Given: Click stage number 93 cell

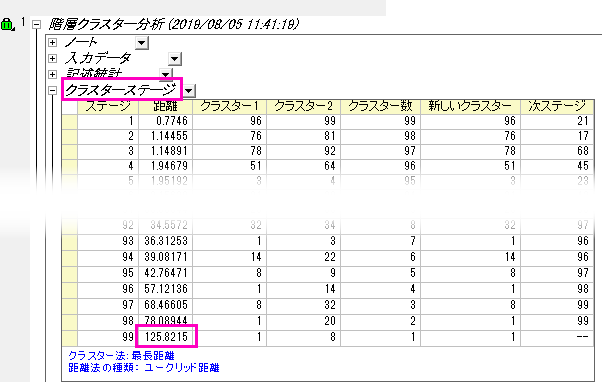Looking at the screenshot, I should [108, 241].
